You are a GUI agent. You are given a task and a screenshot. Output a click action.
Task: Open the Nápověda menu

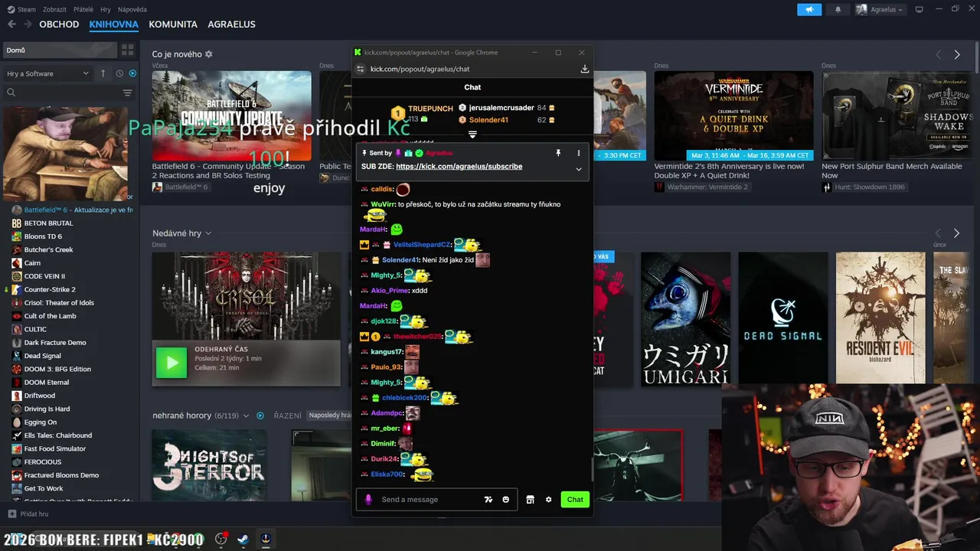133,9
